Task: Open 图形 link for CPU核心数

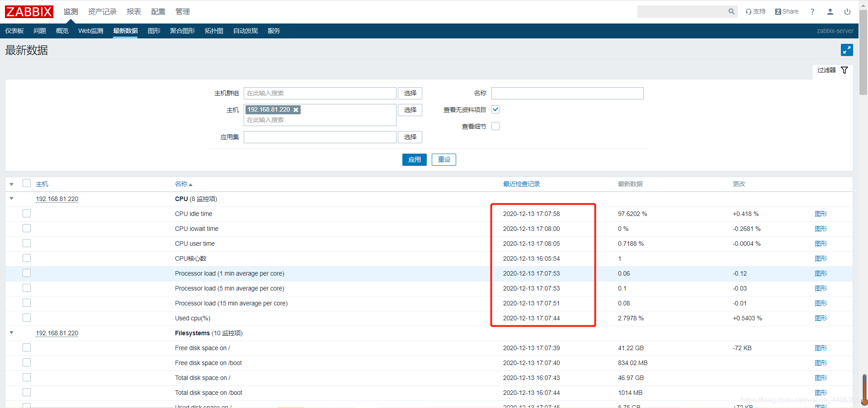Action: (x=821, y=258)
